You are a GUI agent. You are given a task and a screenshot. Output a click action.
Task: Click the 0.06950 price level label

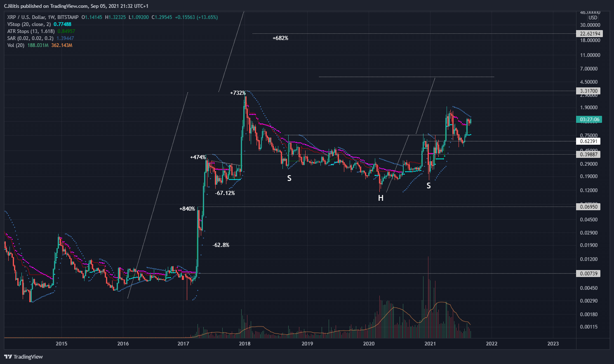click(x=589, y=207)
